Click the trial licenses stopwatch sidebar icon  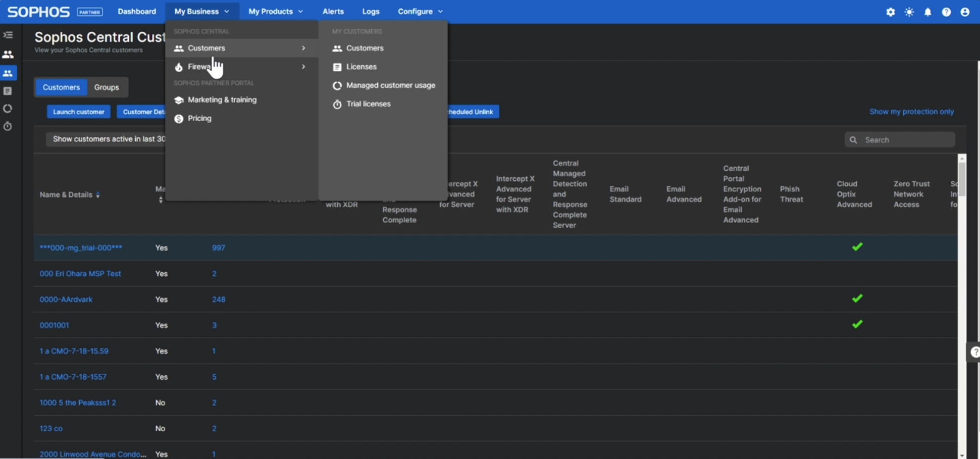[x=8, y=126]
